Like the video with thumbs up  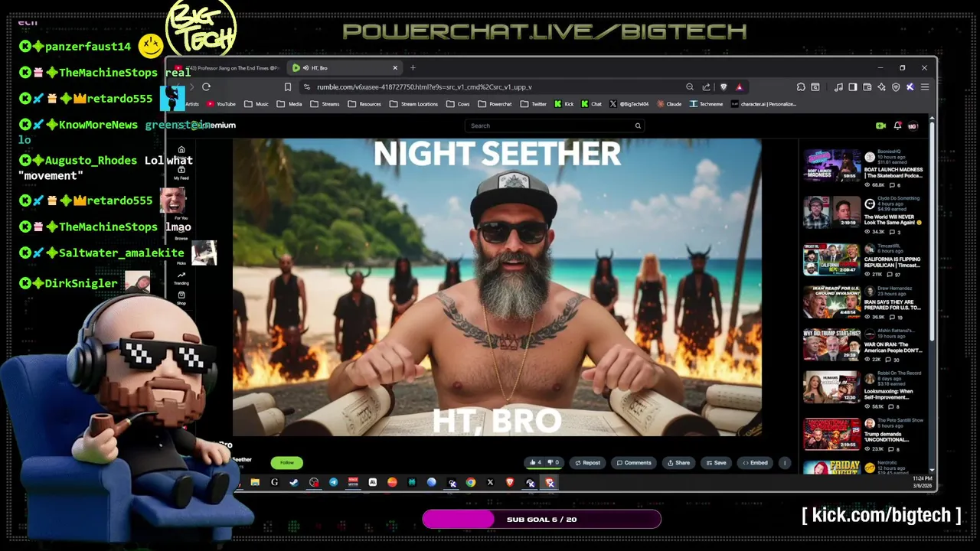[535, 462]
